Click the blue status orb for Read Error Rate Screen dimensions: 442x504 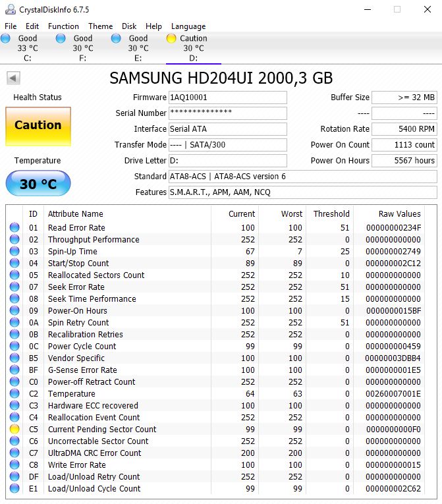coord(14,227)
